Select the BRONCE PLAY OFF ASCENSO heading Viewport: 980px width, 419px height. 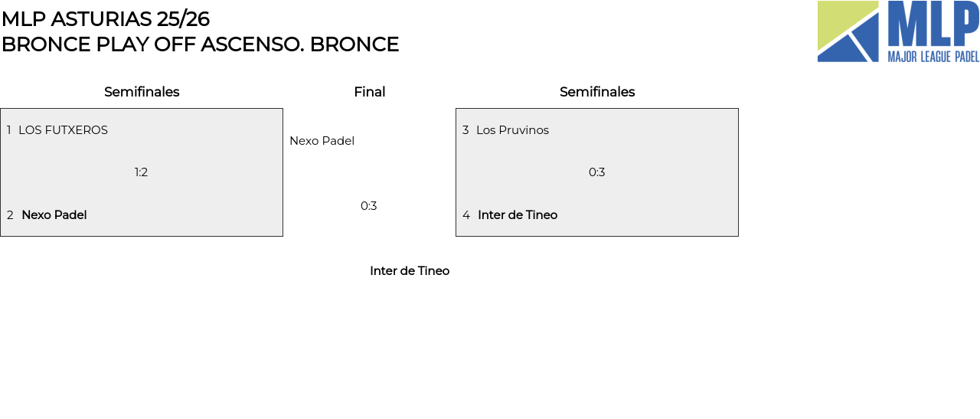click(200, 44)
